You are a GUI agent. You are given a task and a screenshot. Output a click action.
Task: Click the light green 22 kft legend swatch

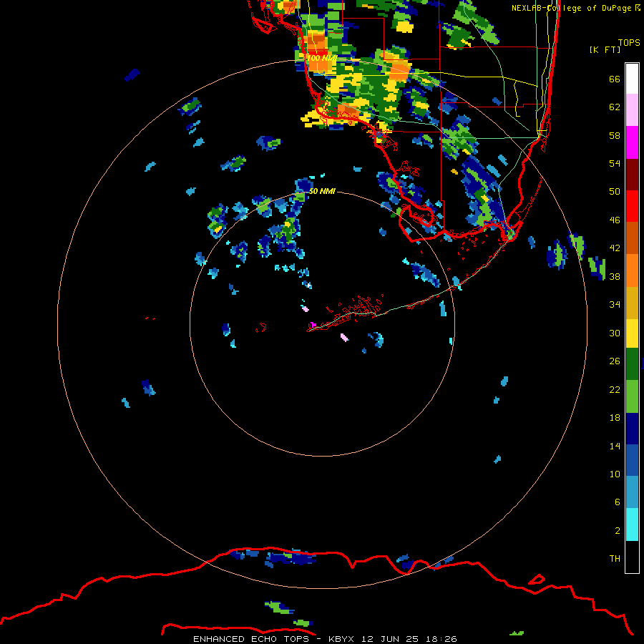point(632,396)
